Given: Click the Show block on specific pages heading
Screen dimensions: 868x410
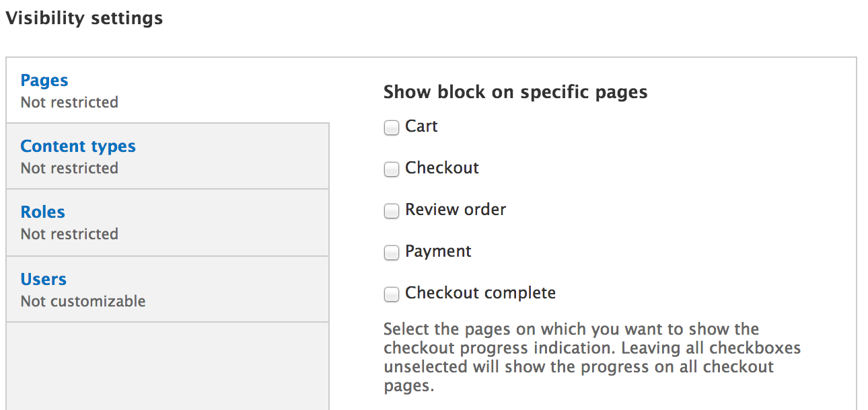Looking at the screenshot, I should pyautogui.click(x=515, y=92).
